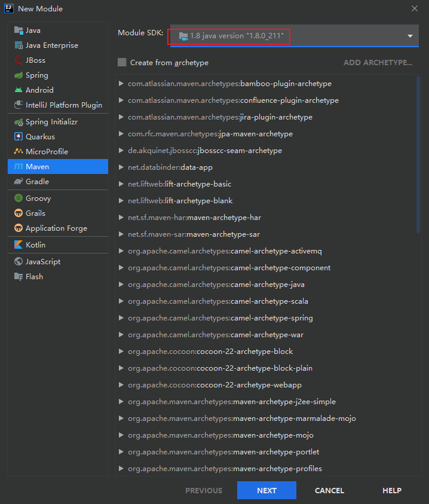This screenshot has width=429, height=504.
Task: Select Java Enterprise module type
Action: pos(51,45)
